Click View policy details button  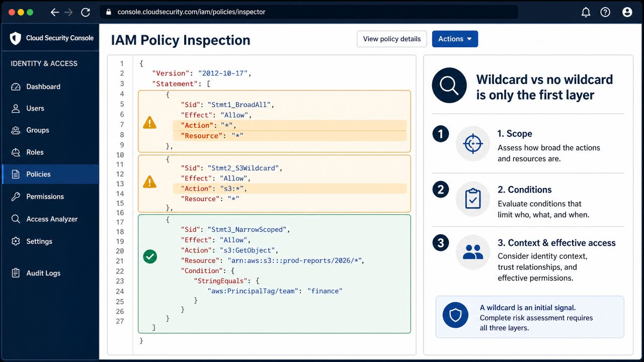392,39
